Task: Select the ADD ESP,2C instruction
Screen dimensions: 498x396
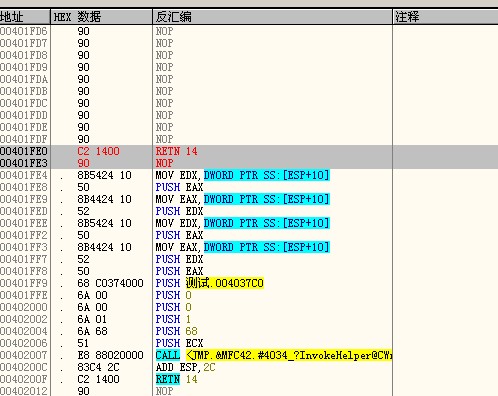Action: click(x=185, y=367)
